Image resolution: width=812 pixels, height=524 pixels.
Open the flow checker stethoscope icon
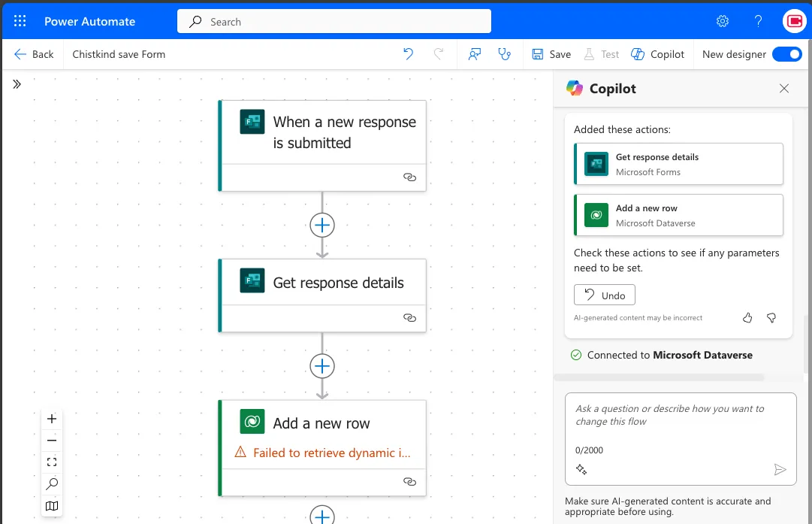coord(504,54)
